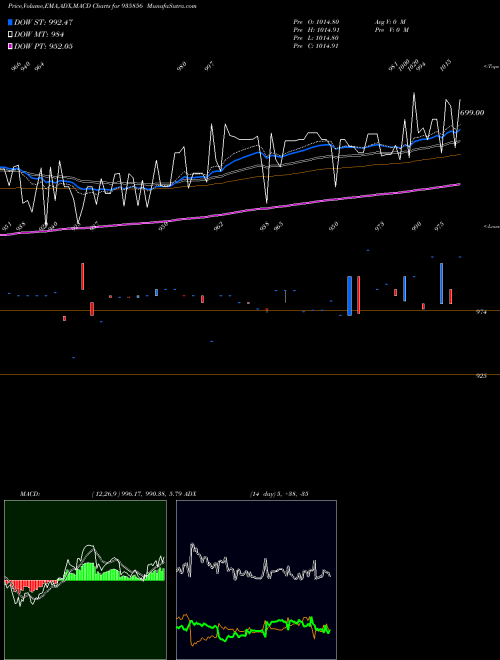Click the '<Tops' axis label
Image resolution: width=500 pixels, height=660 pixels.
tap(492, 67)
